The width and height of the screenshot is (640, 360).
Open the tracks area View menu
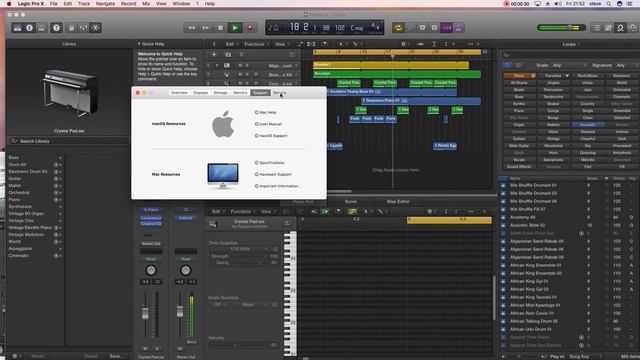(281, 44)
